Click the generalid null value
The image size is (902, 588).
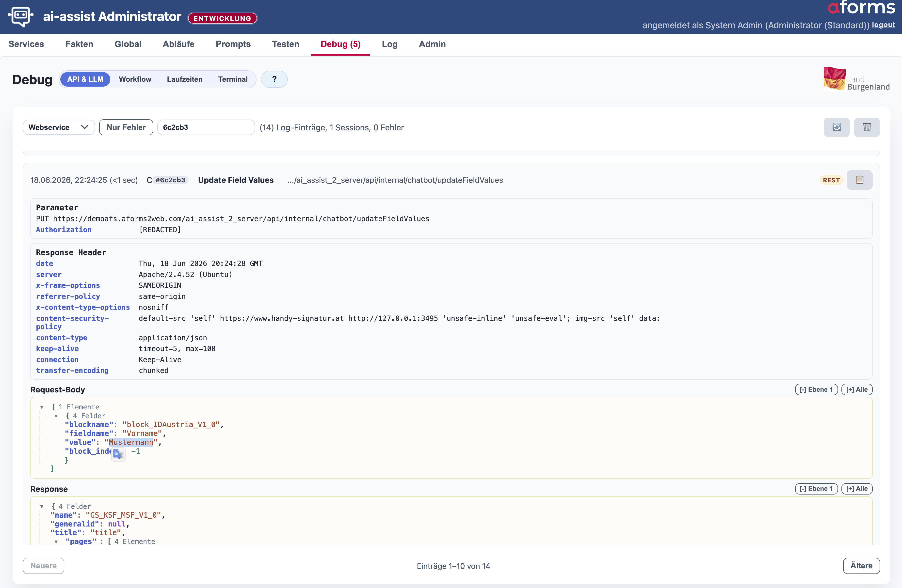point(117,524)
